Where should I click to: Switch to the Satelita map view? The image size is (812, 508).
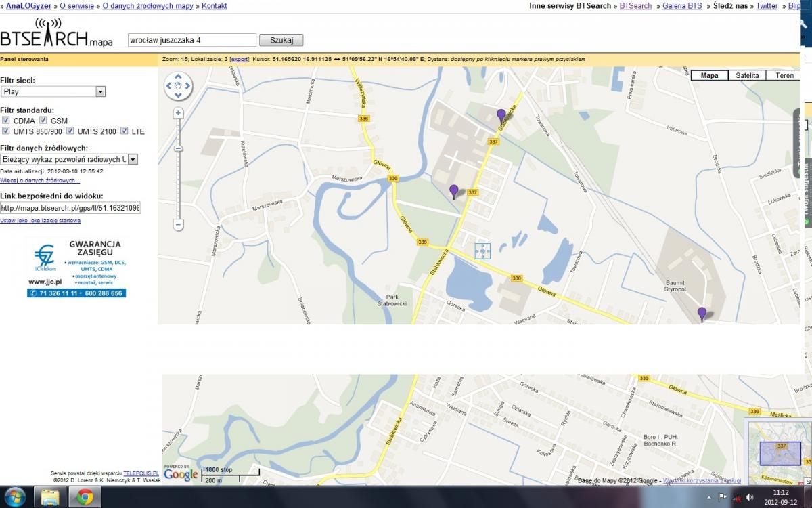pyautogui.click(x=747, y=76)
